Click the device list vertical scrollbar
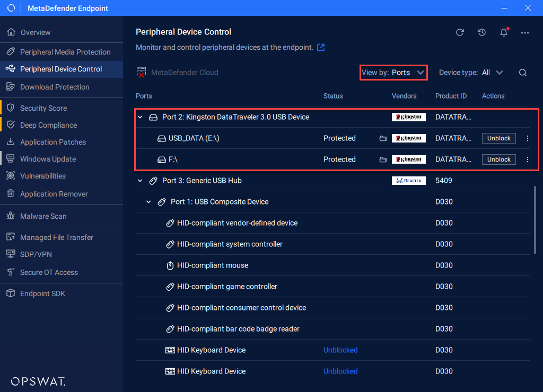Image resolution: width=543 pixels, height=392 pixels. click(535, 220)
